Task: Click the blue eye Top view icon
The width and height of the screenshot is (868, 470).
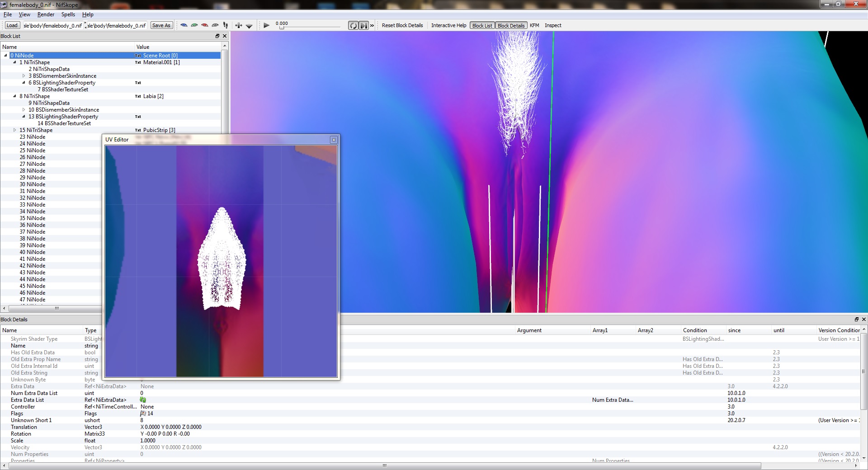Action: (x=184, y=25)
